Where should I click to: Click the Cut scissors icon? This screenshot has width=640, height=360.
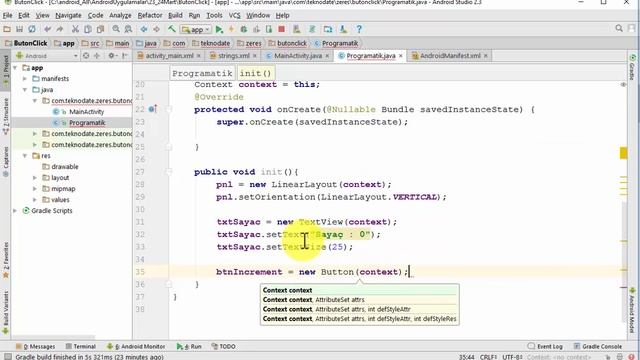pos(75,29)
